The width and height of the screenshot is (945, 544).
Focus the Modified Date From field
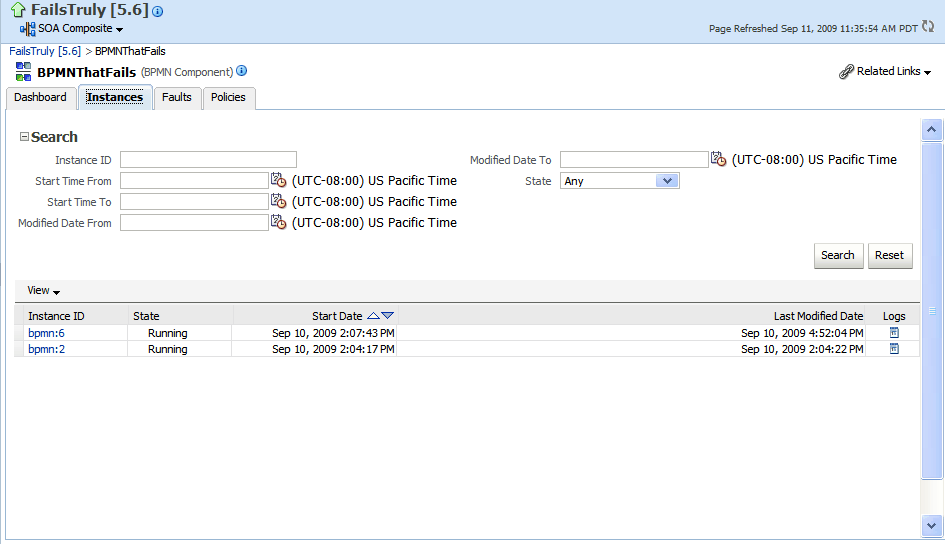click(x=194, y=223)
